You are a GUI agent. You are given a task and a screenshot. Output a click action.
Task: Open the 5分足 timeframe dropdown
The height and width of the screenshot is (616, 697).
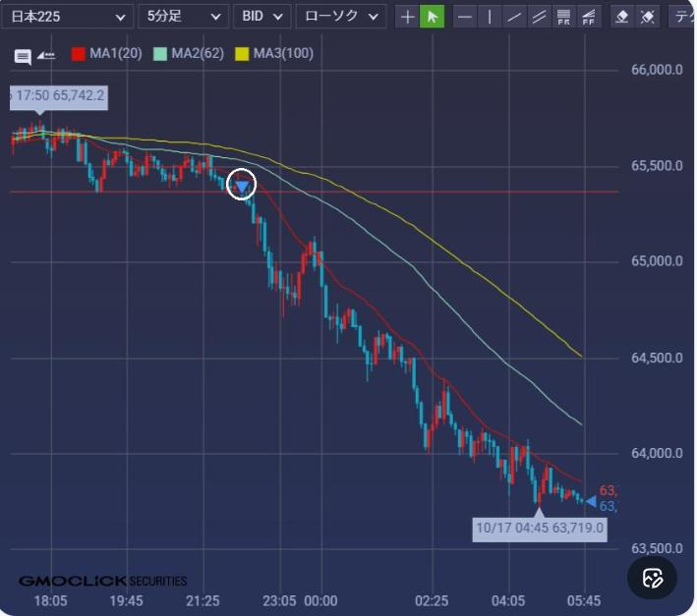click(x=184, y=17)
